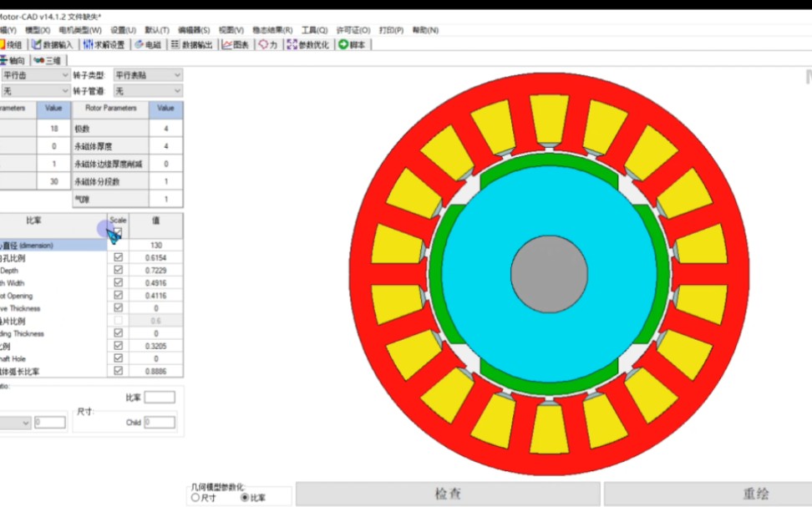Switch to the 三维 view tab

coord(46,59)
